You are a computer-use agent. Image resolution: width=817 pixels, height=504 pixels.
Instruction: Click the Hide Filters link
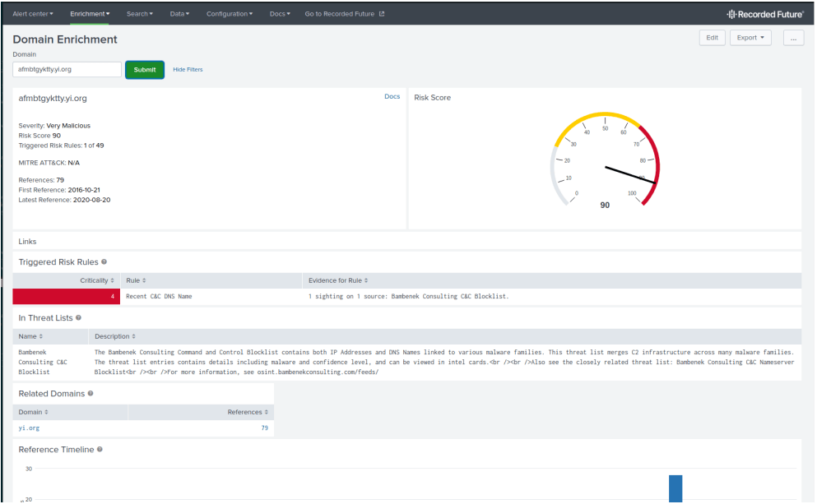tap(188, 70)
